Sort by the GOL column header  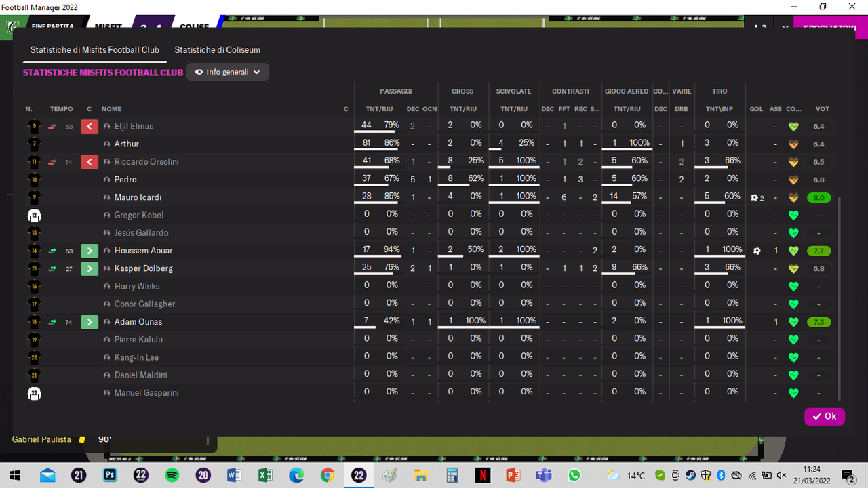(756, 109)
